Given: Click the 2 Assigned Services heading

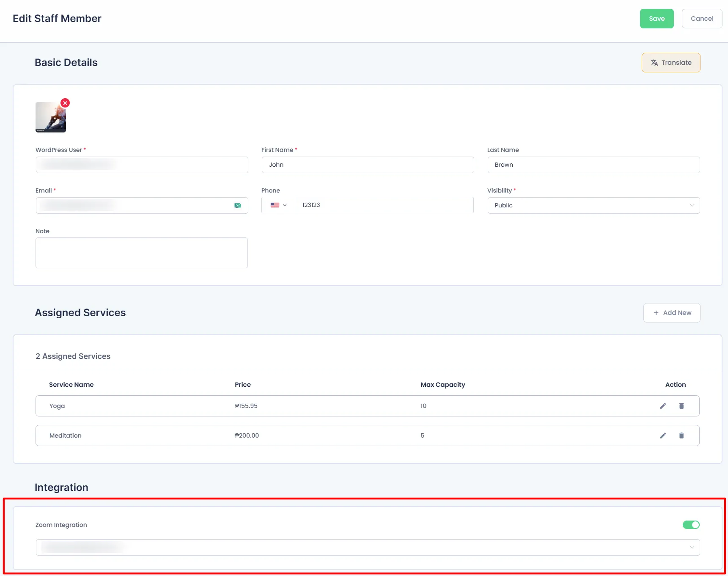Looking at the screenshot, I should point(73,356).
